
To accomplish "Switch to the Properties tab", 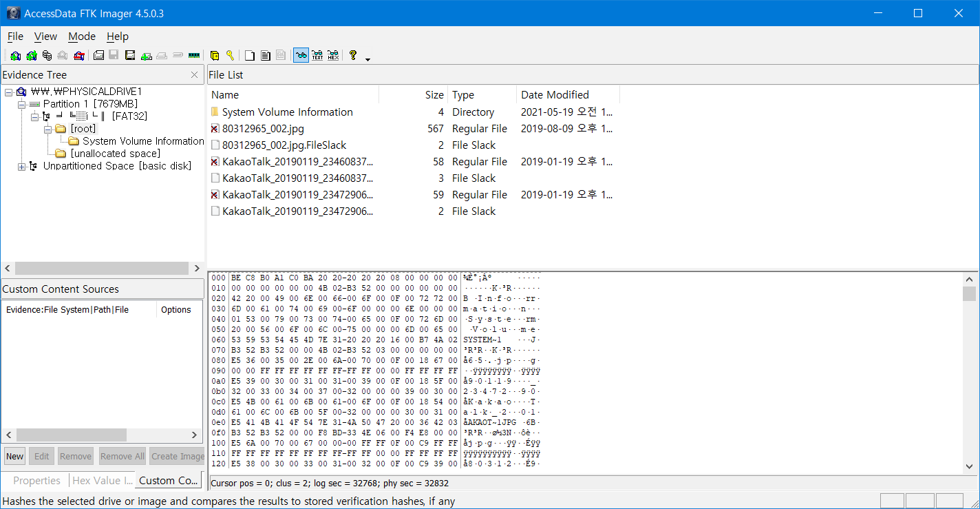I will (36, 481).
